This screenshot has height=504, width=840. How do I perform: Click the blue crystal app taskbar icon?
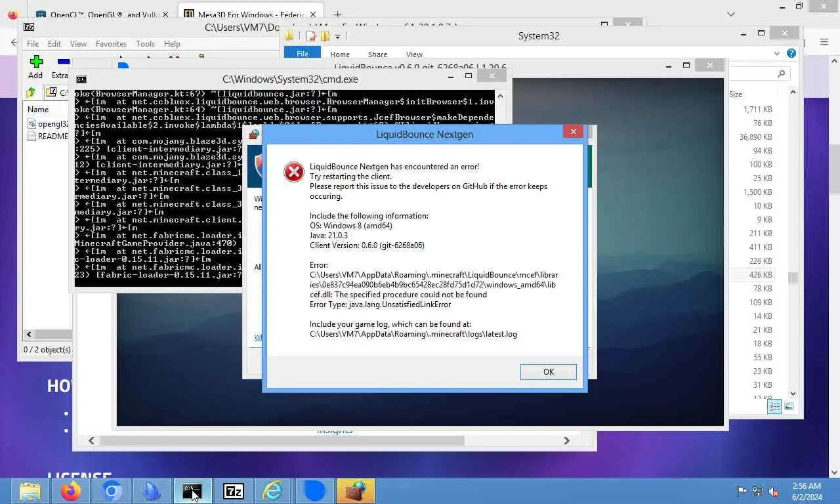point(152,491)
